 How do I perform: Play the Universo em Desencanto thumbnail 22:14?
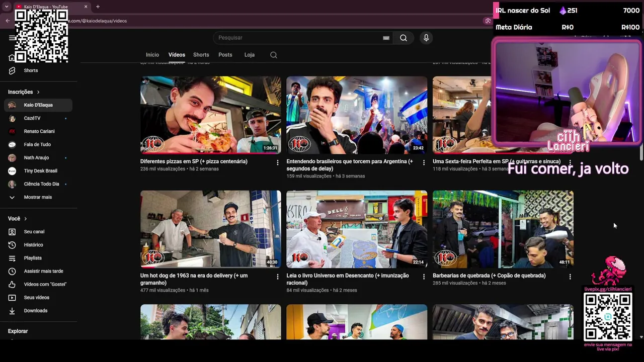(357, 229)
